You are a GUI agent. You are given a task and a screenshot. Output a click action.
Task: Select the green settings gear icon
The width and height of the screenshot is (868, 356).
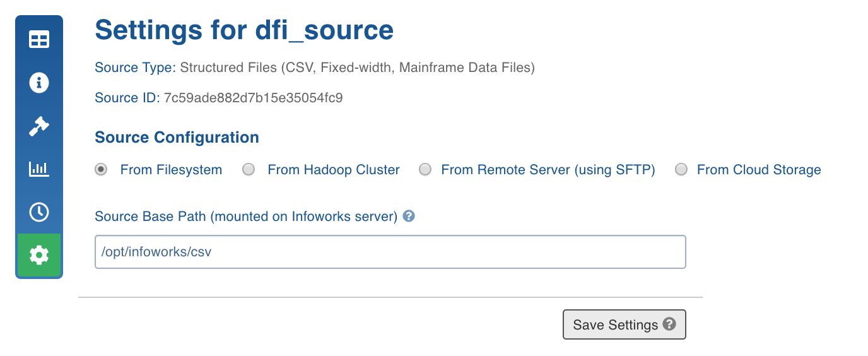[39, 255]
